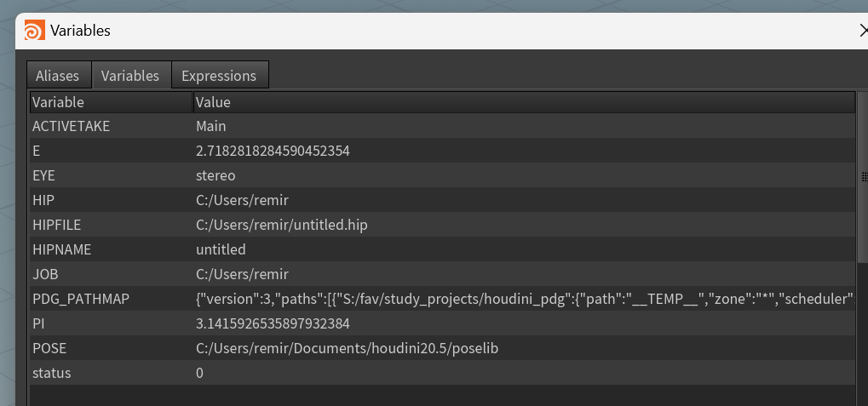The image size is (868, 406).
Task: Select the HIPNAME variable name
Action: 61,249
